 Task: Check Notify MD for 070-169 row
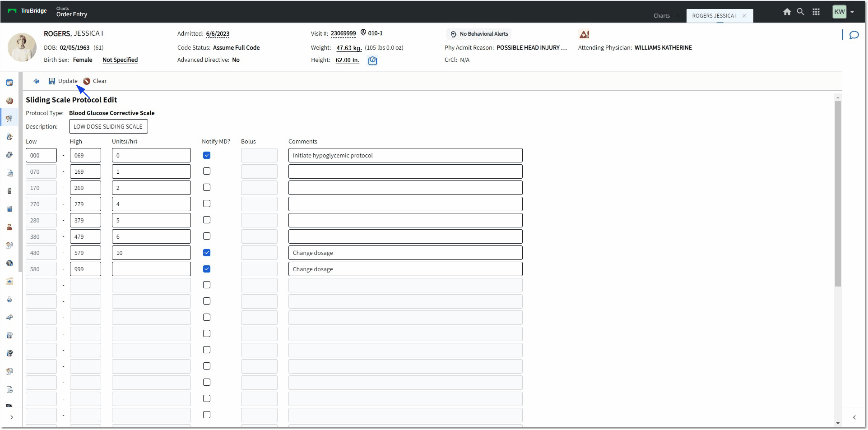coord(207,171)
